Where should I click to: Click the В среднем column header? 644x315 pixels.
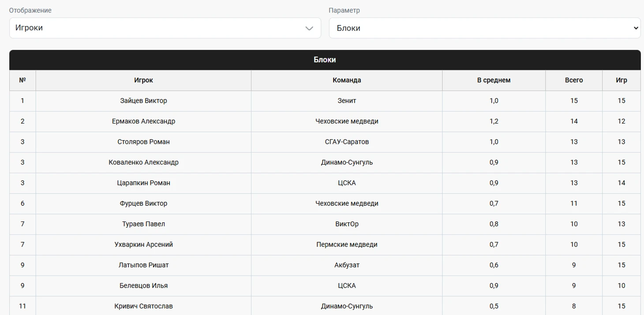[494, 80]
